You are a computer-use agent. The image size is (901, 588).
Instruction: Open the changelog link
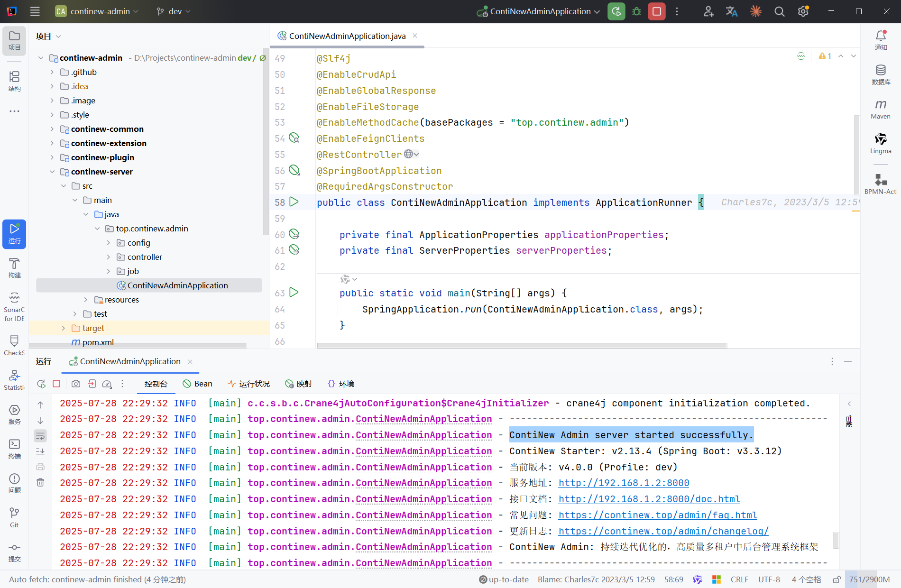pos(663,531)
